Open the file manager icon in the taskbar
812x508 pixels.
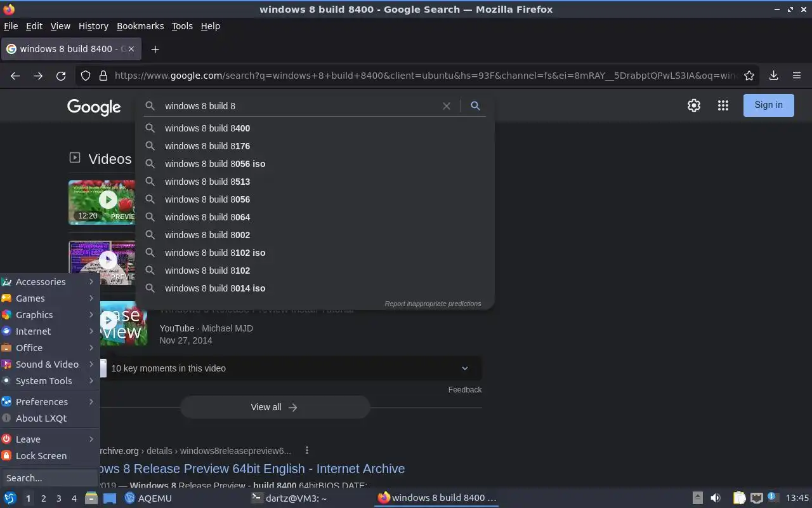click(x=91, y=498)
